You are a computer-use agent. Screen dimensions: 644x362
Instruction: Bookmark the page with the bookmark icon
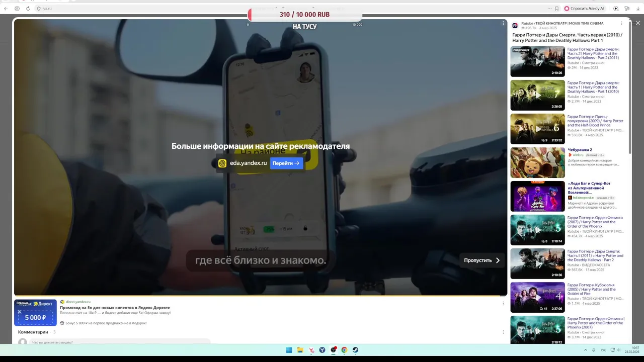(556, 9)
